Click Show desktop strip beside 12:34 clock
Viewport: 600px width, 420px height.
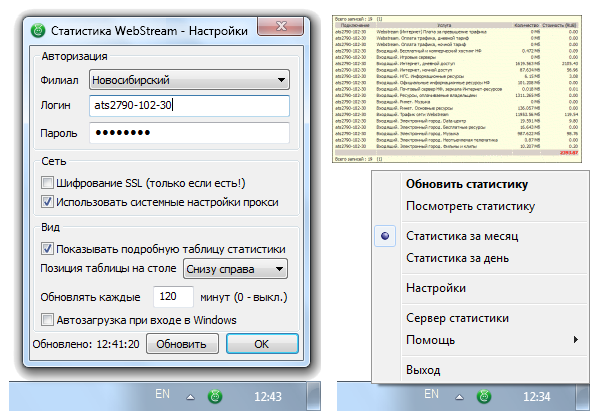click(582, 396)
